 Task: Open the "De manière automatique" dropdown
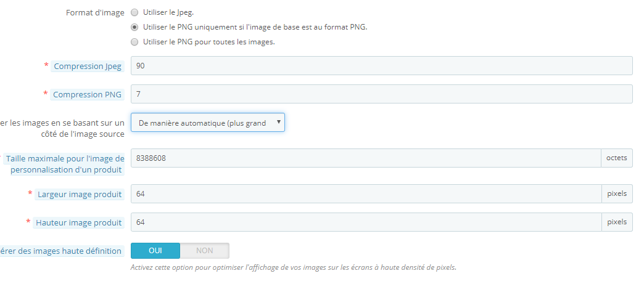[x=207, y=123]
